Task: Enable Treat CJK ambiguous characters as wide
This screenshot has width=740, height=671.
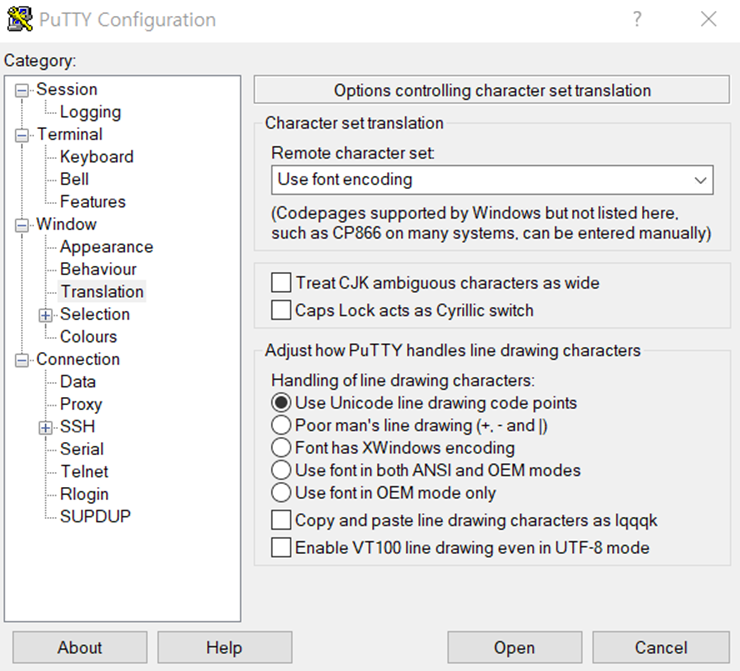Action: coord(281,283)
